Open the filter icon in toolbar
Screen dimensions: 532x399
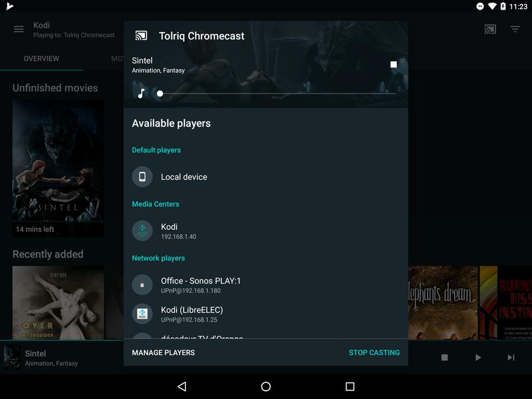tap(515, 29)
